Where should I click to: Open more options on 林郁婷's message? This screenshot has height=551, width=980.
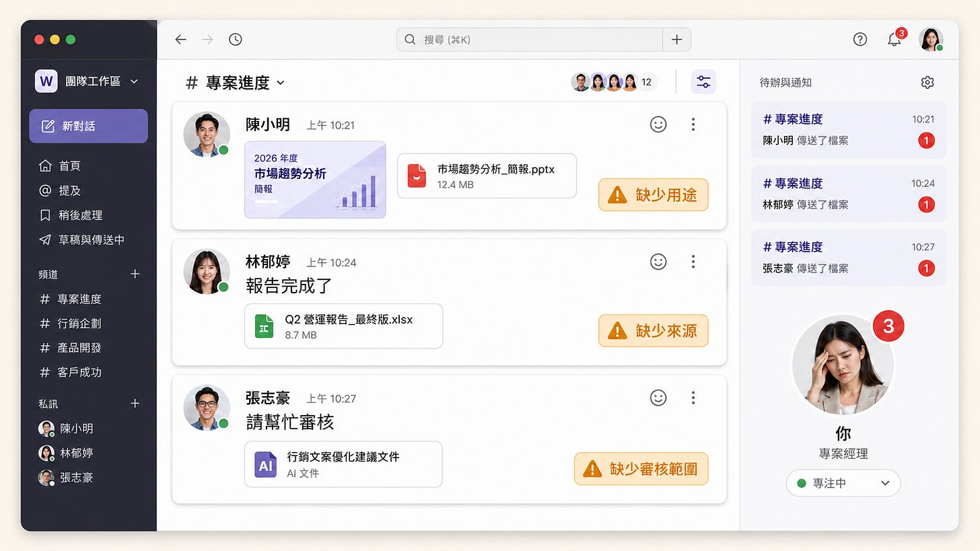[x=693, y=262]
